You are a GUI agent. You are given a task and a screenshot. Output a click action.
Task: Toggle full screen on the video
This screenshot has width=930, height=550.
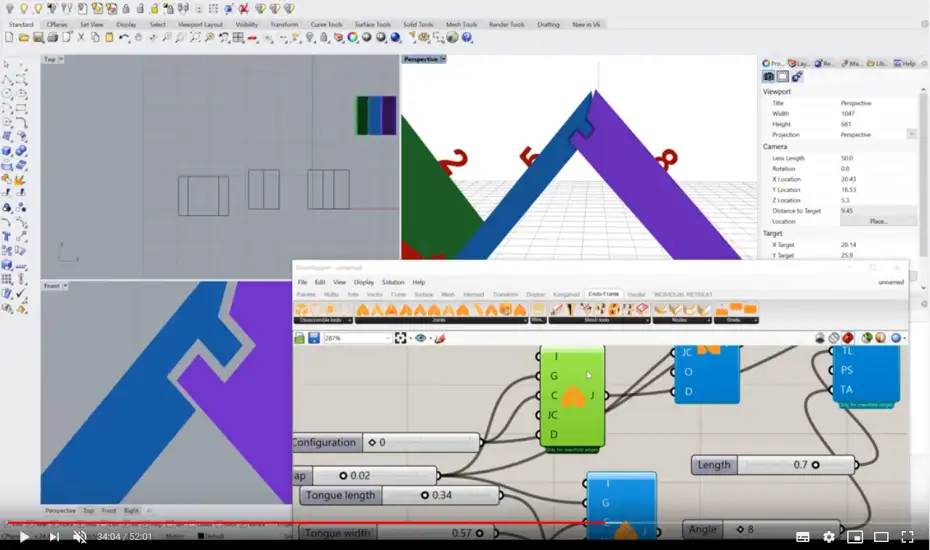tap(907, 537)
